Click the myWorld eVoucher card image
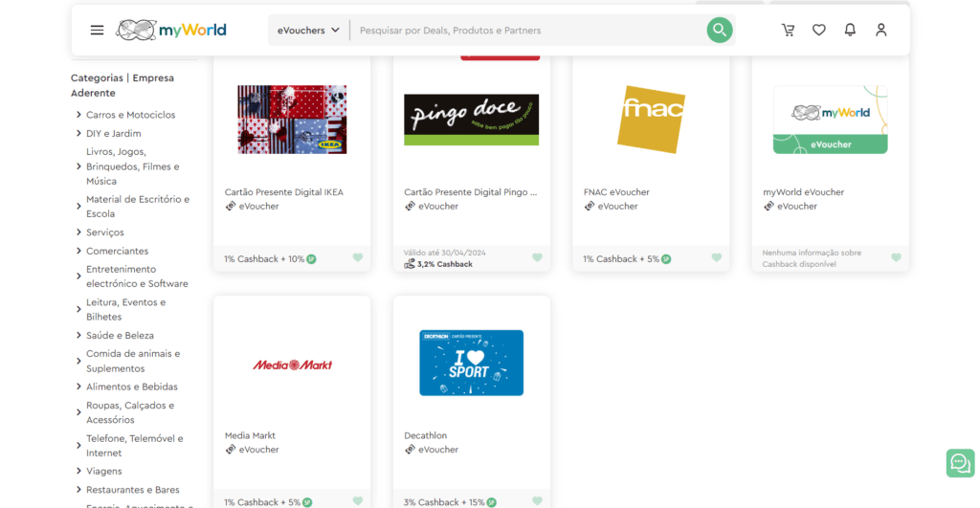980x508 pixels. pos(830,120)
